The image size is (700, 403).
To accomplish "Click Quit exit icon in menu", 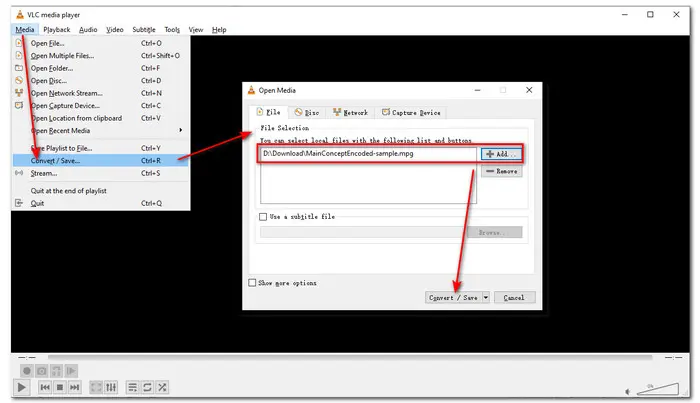I will (19, 203).
